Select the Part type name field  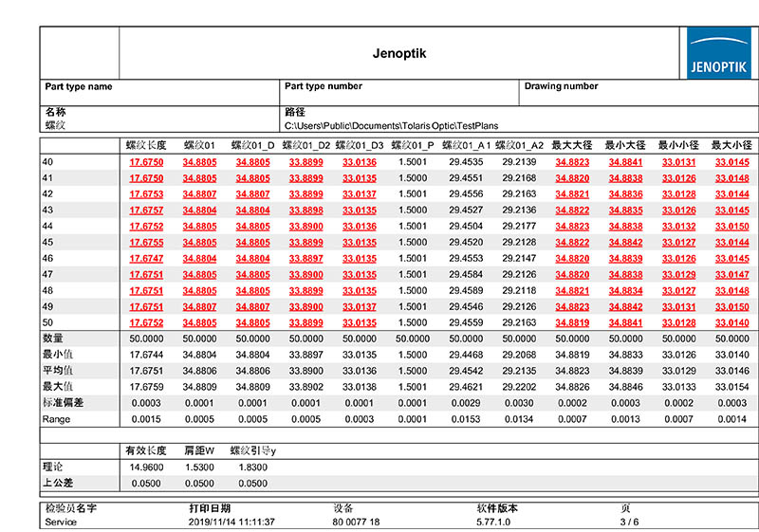click(79, 86)
